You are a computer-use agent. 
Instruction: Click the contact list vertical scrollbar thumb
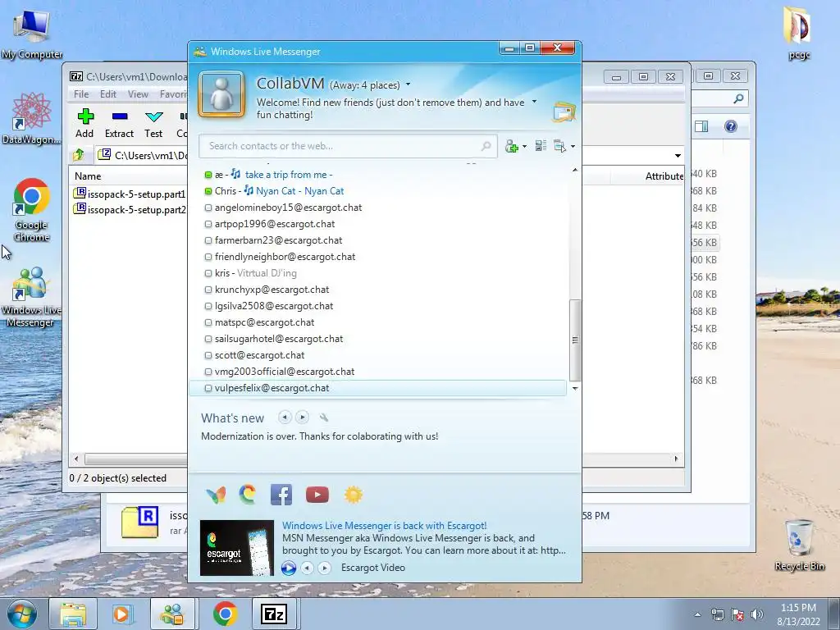[575, 340]
